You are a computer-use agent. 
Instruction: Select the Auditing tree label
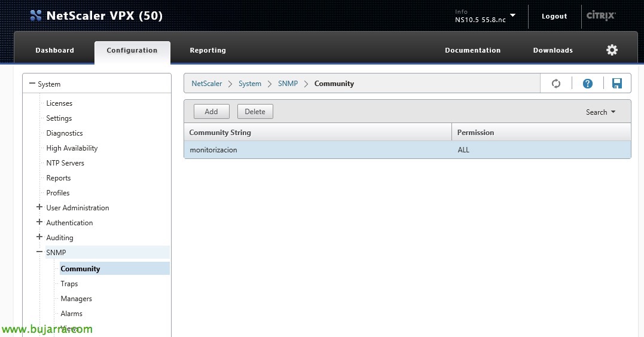(60, 238)
